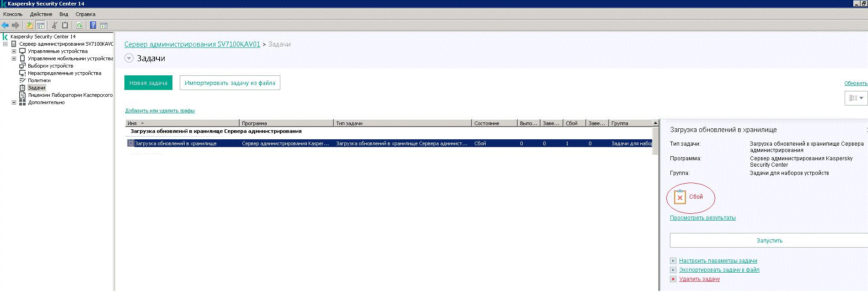Click arrow icon next to Экспортировать задачу
Viewport: 868px width, 296px height.
[x=673, y=270]
